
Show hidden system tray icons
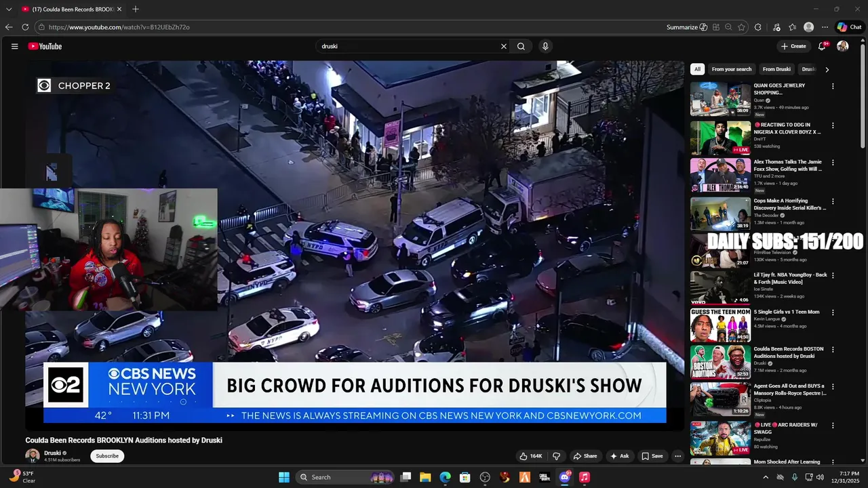(x=766, y=477)
